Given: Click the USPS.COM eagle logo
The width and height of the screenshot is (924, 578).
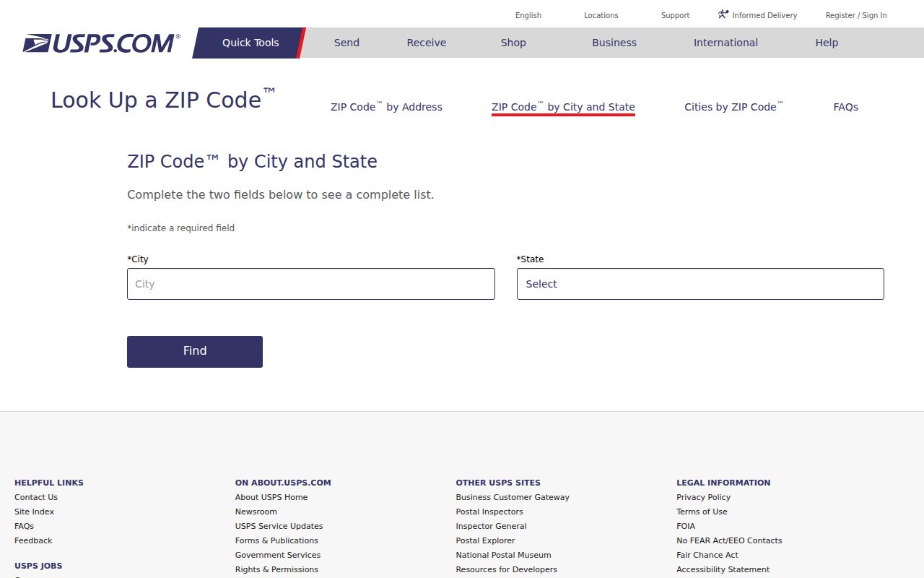Looking at the screenshot, I should 101,43.
